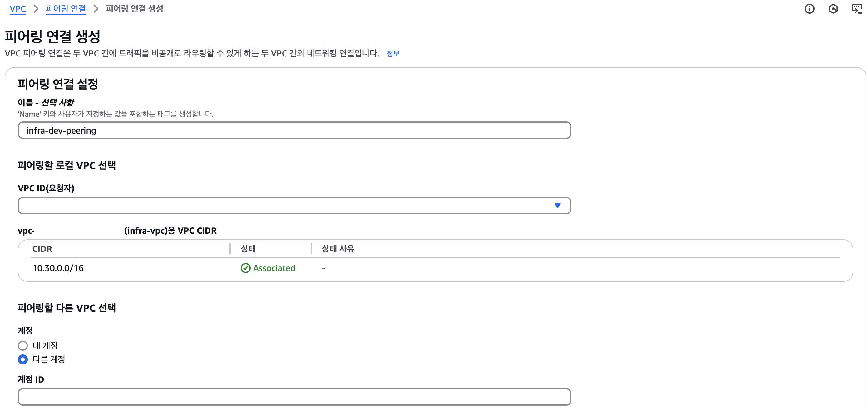Open the VPC ID(요청자) dropdown arrow
Screen dimensions: 868x415
click(557, 206)
